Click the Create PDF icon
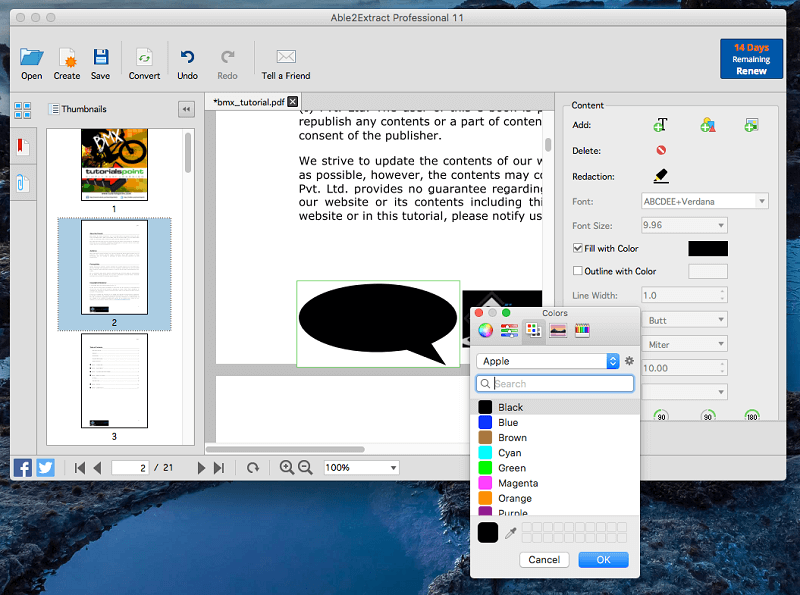The image size is (800, 595). point(67,57)
